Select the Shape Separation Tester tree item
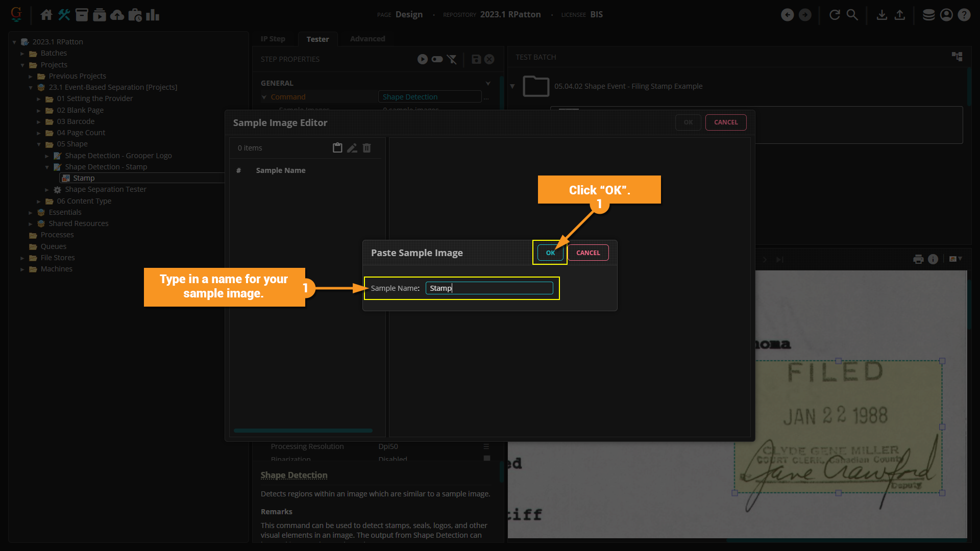The height and width of the screenshot is (551, 980). (x=105, y=189)
